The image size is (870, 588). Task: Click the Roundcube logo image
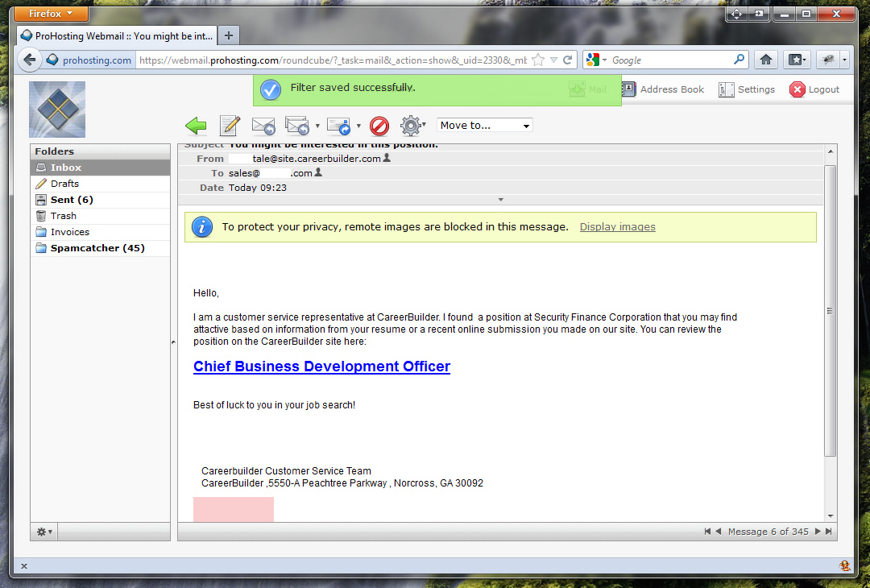point(57,110)
